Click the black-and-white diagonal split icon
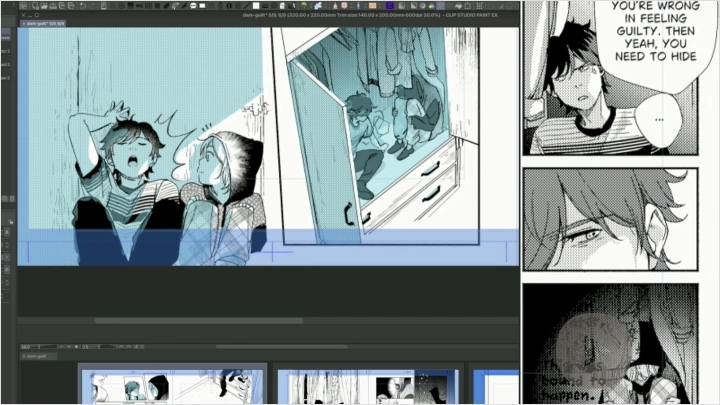 tap(414, 6)
